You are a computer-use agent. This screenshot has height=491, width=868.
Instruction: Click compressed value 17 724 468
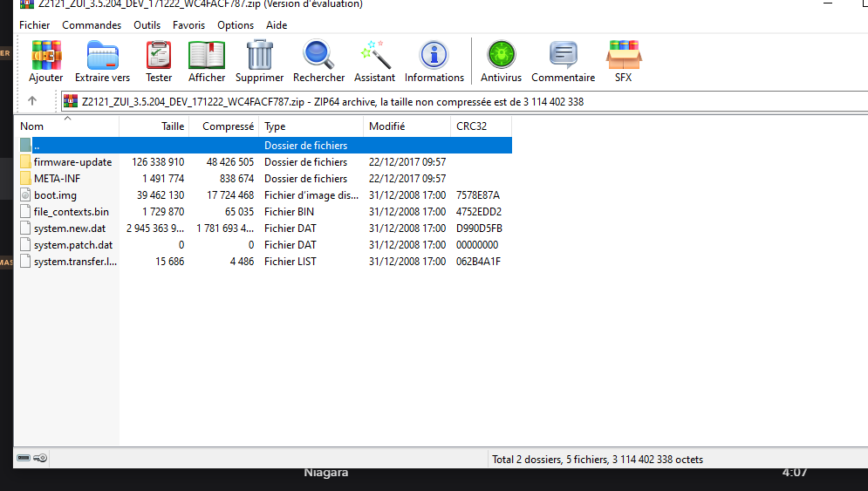[x=230, y=194]
